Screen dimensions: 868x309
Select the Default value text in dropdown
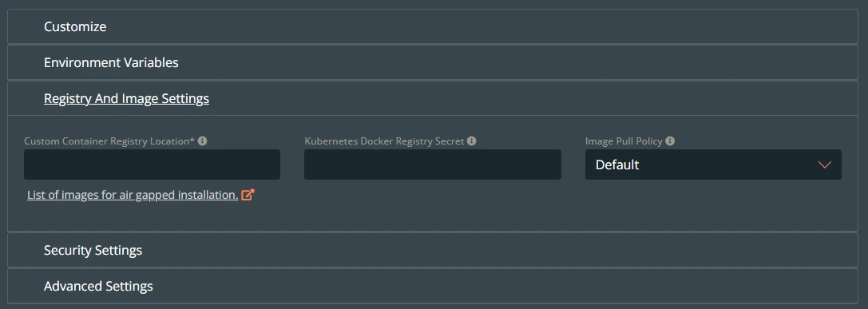coord(617,165)
